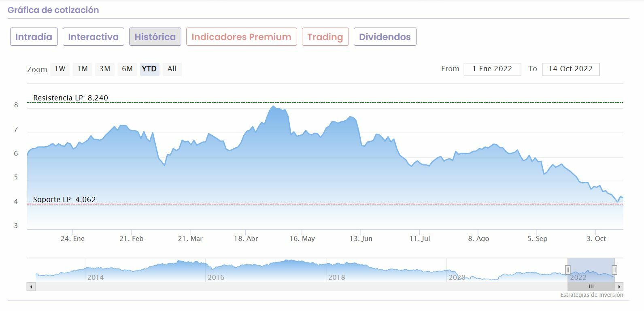Switch to the Interactiva tab
Screen dimensions: 644x311
tap(94, 37)
